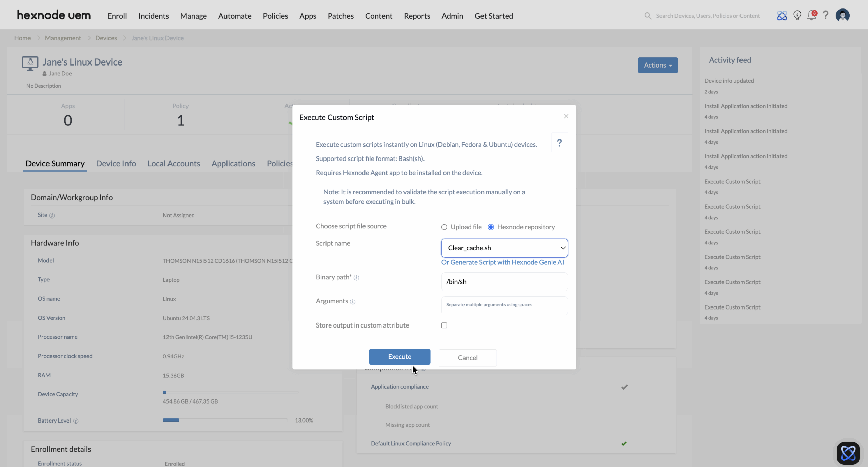Click the lightbulb tips icon
The height and width of the screenshot is (467, 868).
[x=797, y=16]
